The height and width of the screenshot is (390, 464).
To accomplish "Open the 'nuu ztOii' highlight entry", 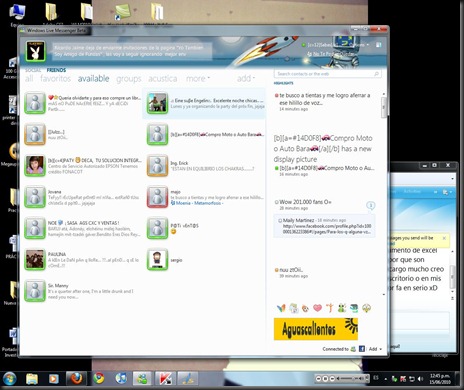I will point(291,270).
